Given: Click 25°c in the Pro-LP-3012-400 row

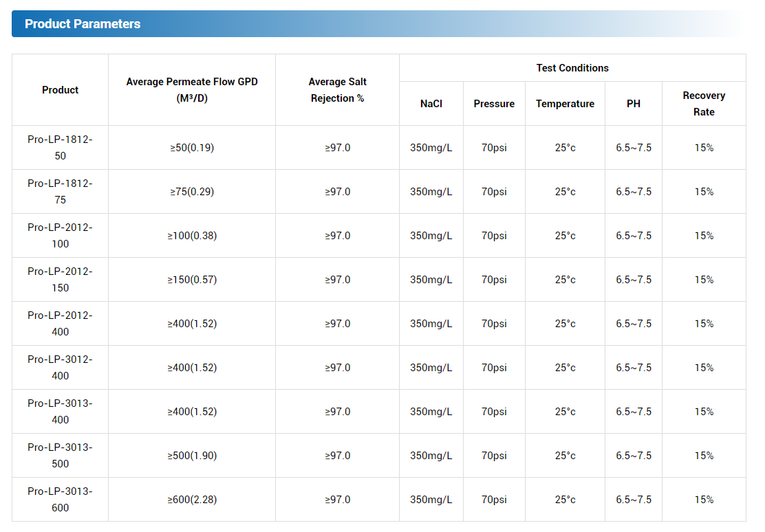Looking at the screenshot, I should 565,367.
